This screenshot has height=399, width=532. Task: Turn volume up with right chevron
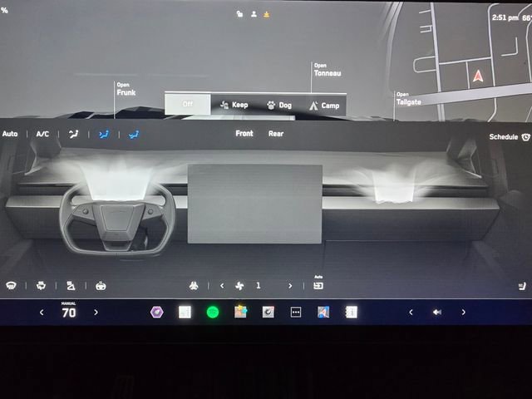click(464, 313)
